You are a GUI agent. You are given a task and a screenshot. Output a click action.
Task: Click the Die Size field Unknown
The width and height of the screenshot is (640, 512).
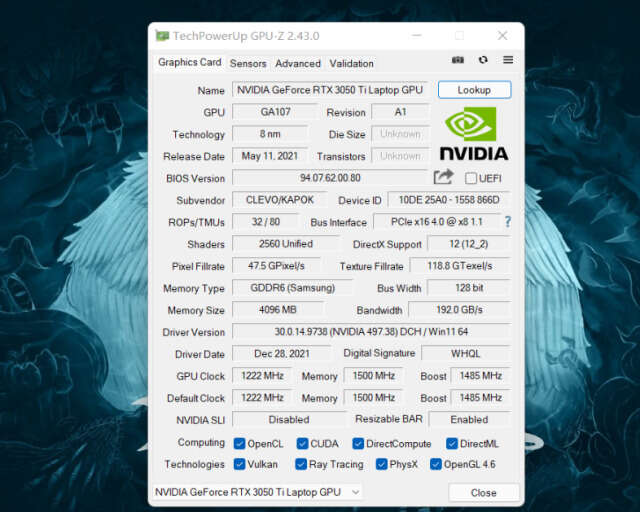tap(400, 134)
